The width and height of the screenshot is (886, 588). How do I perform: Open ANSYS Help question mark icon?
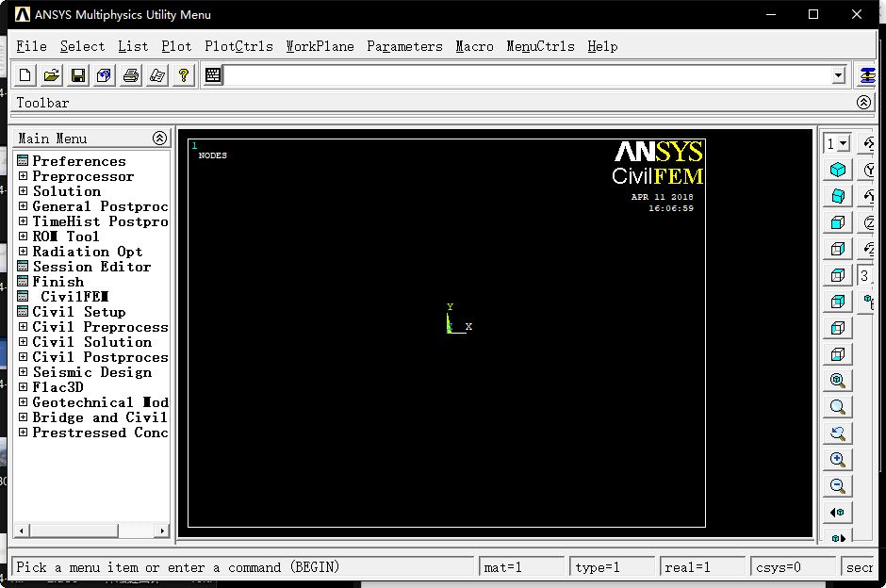click(x=184, y=75)
